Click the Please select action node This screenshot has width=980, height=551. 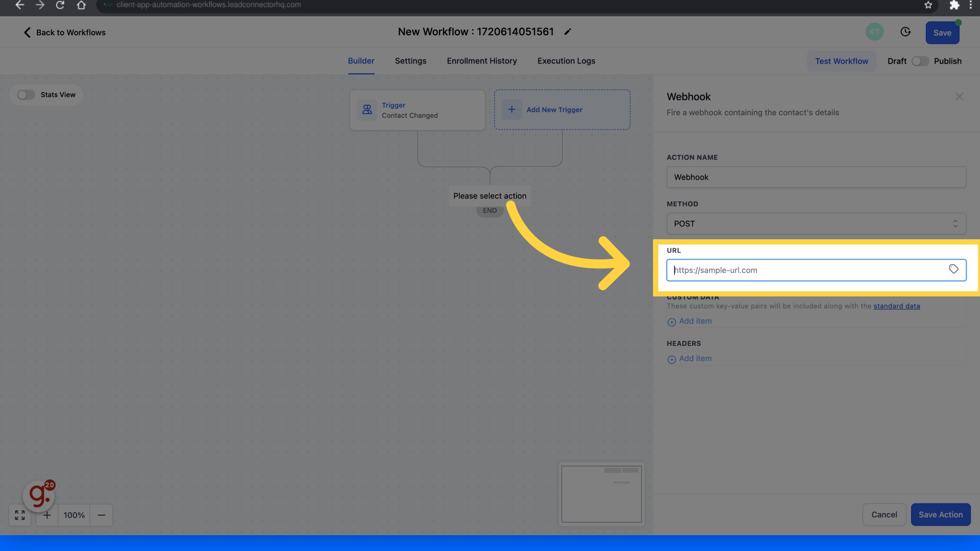[x=489, y=196]
